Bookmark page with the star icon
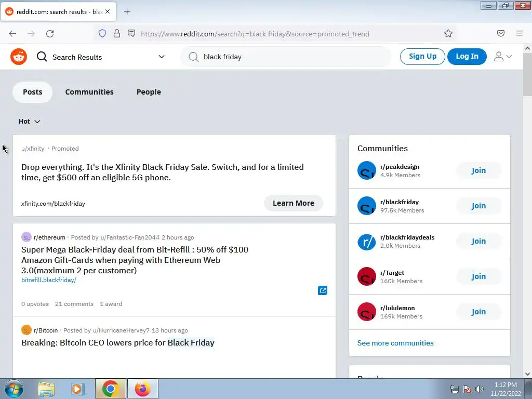This screenshot has height=399, width=532. point(448,33)
